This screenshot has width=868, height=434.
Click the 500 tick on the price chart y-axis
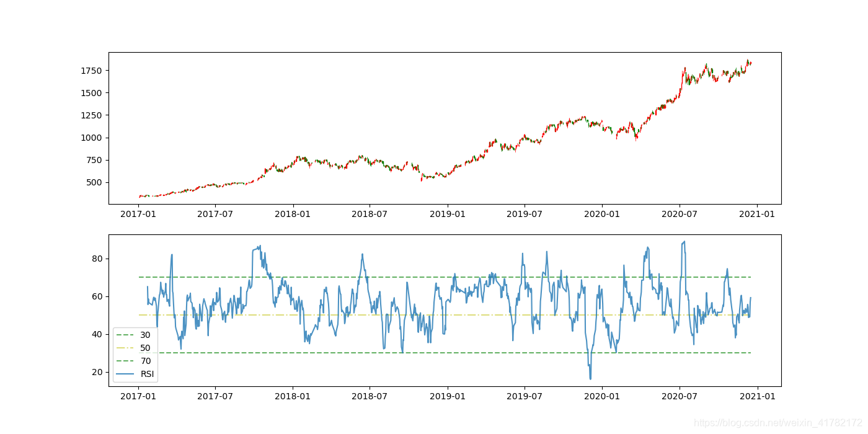pos(95,182)
